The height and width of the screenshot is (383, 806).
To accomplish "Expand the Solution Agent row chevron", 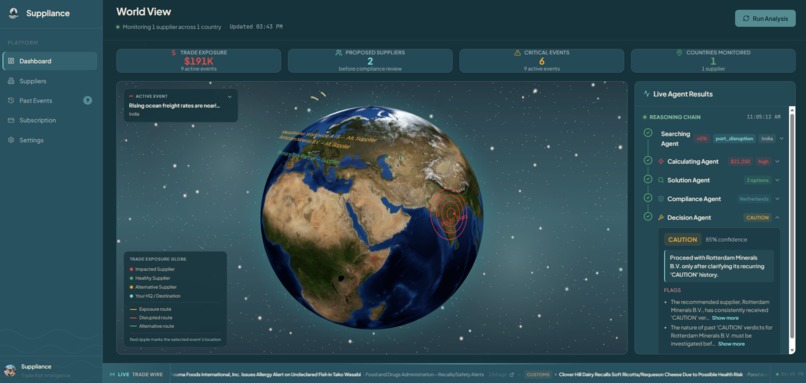I will click(777, 180).
